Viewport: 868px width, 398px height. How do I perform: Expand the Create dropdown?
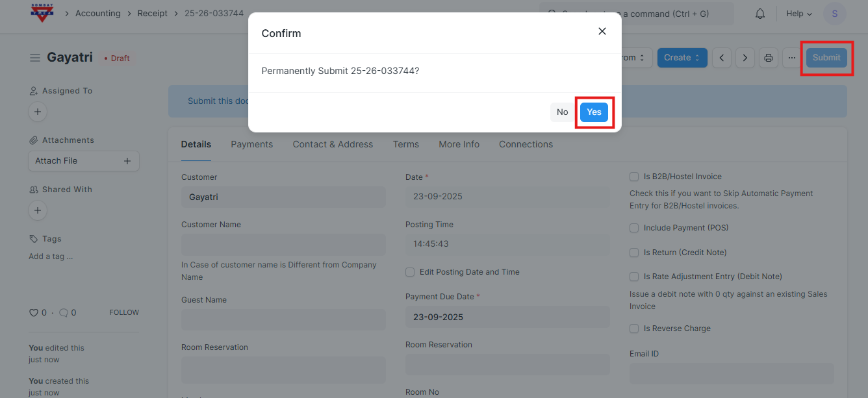681,58
